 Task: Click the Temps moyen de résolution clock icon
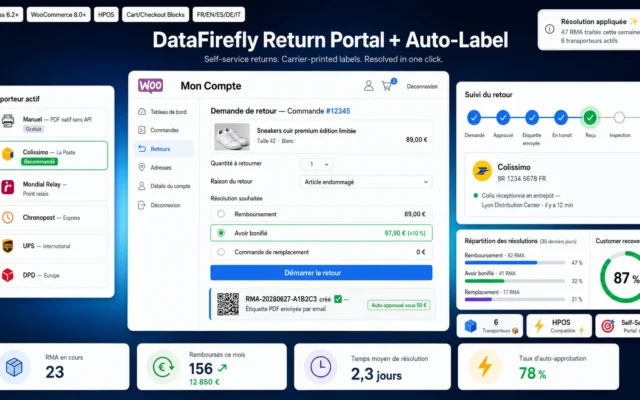tap(320, 367)
